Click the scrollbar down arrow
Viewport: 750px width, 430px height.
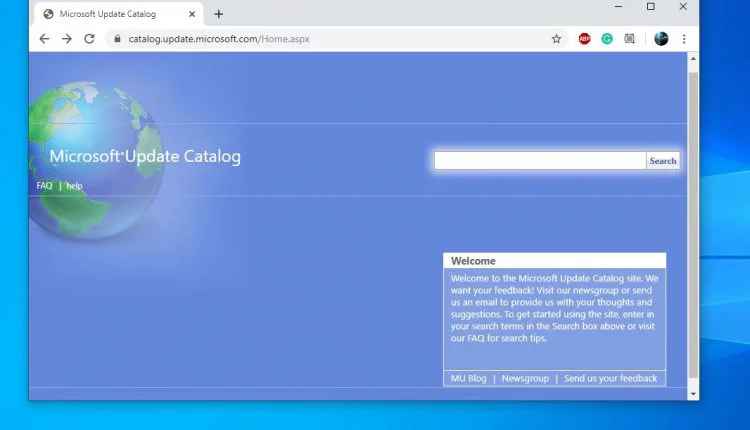693,394
